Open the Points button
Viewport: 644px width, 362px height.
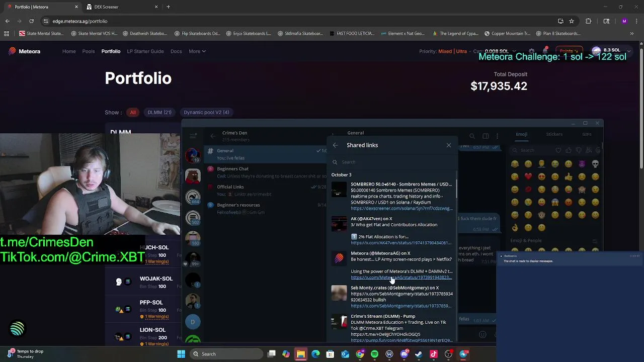click(x=569, y=51)
